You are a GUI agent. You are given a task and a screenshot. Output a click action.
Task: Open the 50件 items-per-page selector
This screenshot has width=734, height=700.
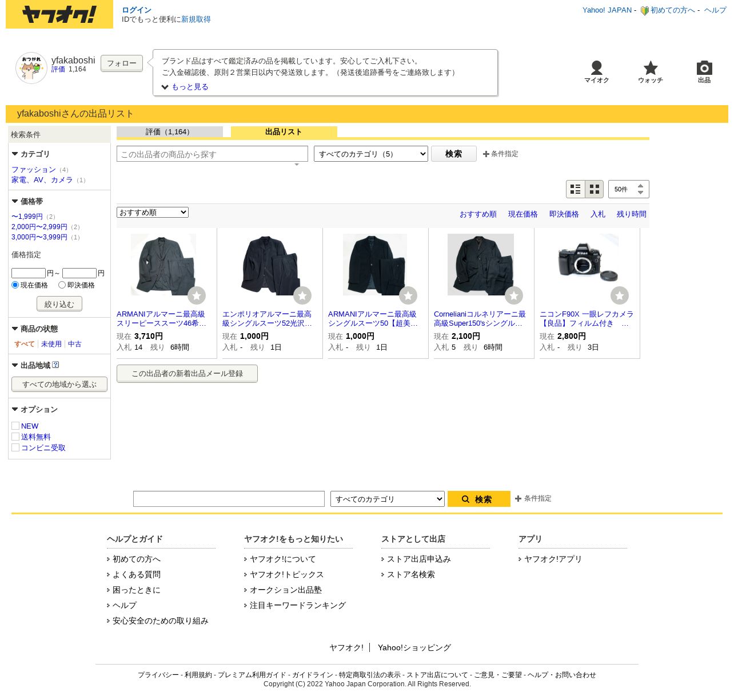pyautogui.click(x=629, y=189)
